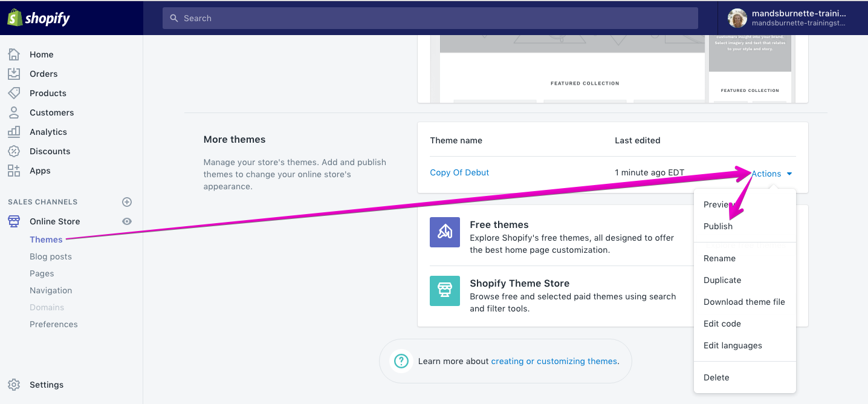Go to Customers in sidebar
The image size is (868, 404).
51,112
